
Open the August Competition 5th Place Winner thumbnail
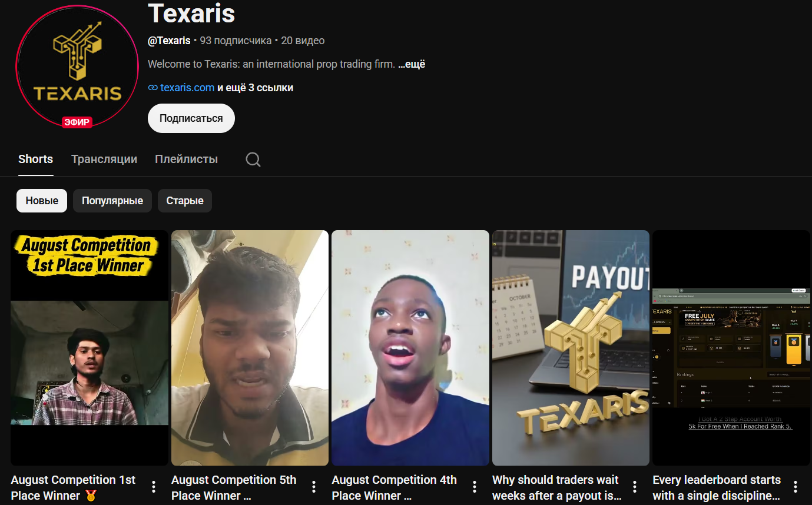point(250,348)
